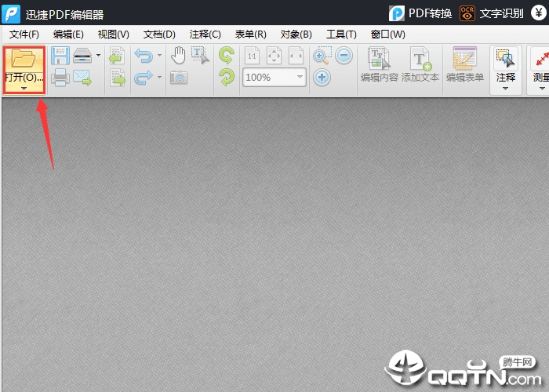Click the PDF转换 button in title bar

pyautogui.click(x=420, y=13)
